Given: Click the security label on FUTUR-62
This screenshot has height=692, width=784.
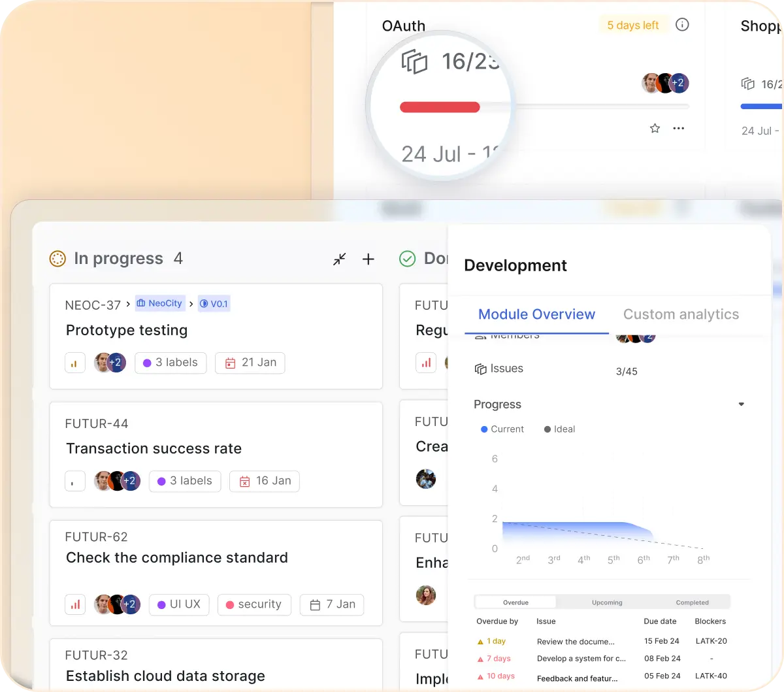Looking at the screenshot, I should pyautogui.click(x=253, y=604).
